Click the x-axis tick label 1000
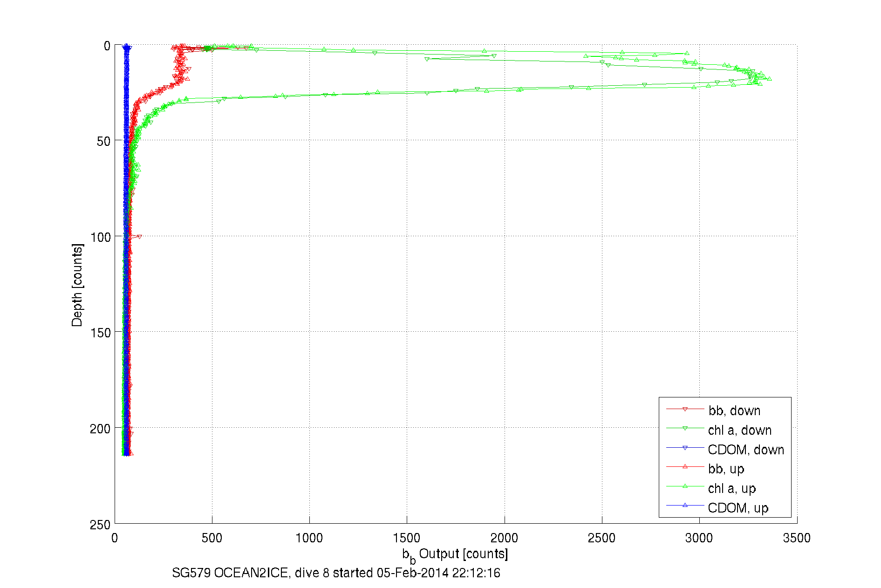881x588 pixels. coord(309,538)
